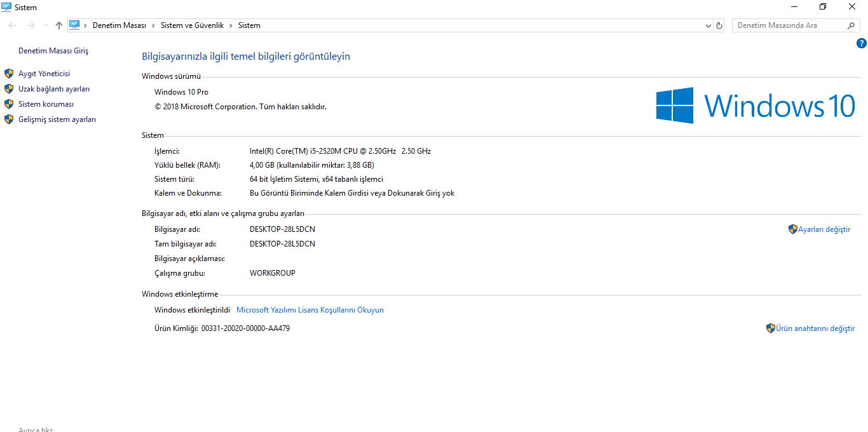Viewport: 868px width, 432px height.
Task: Open Uzak bağlantı ayarları
Action: (54, 89)
